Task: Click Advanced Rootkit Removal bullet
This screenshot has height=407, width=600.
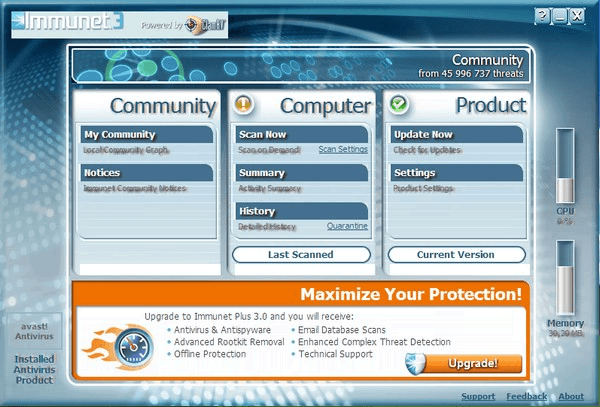Action: 229,342
